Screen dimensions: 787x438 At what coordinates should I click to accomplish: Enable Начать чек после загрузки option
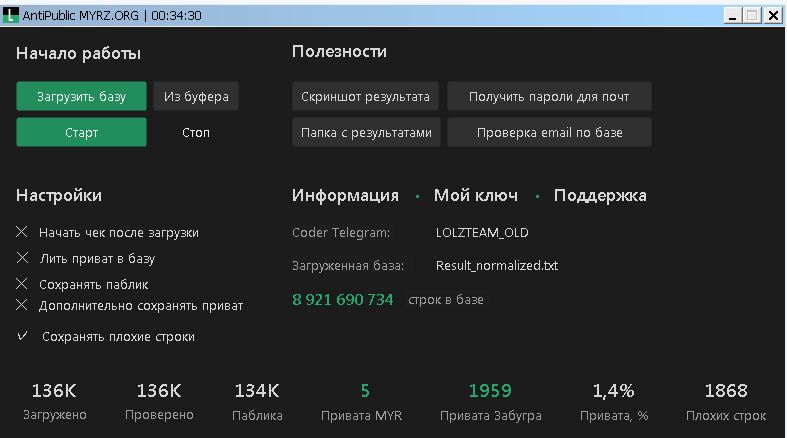22,232
